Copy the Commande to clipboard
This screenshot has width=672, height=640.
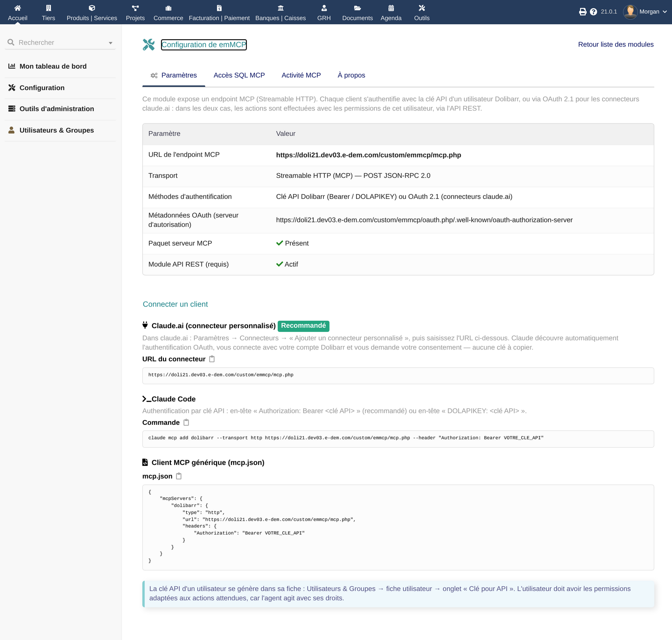click(186, 422)
